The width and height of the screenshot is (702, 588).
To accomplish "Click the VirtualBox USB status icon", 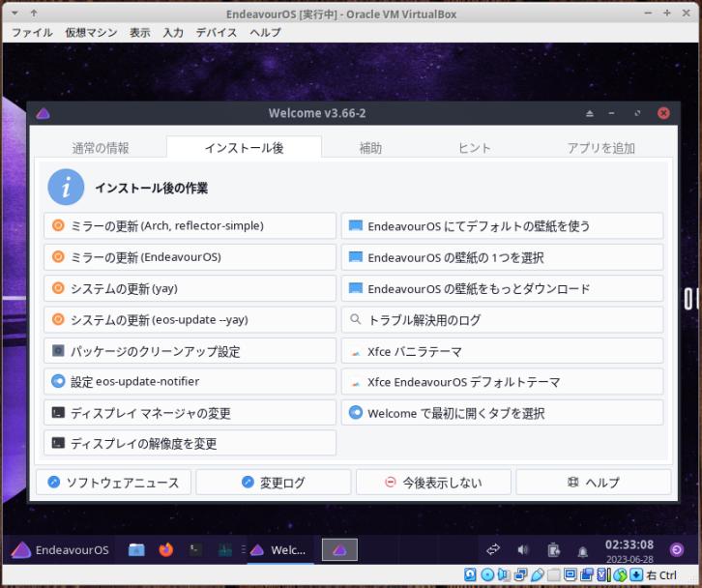I will (538, 574).
